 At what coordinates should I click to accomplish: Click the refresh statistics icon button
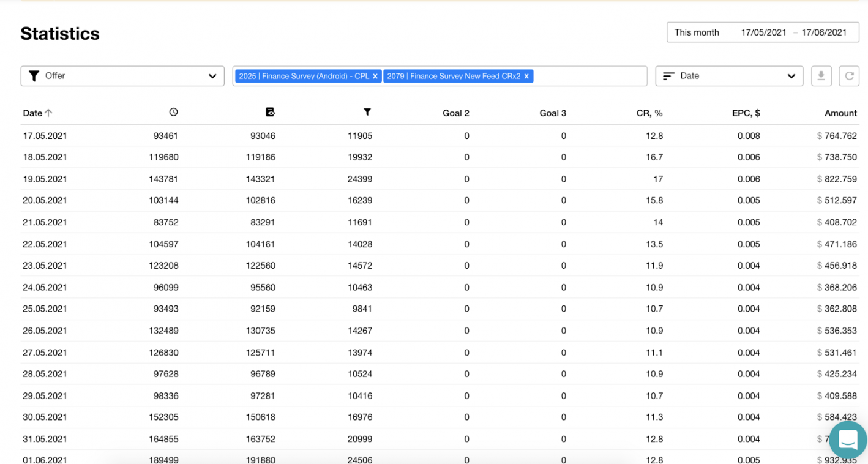849,76
